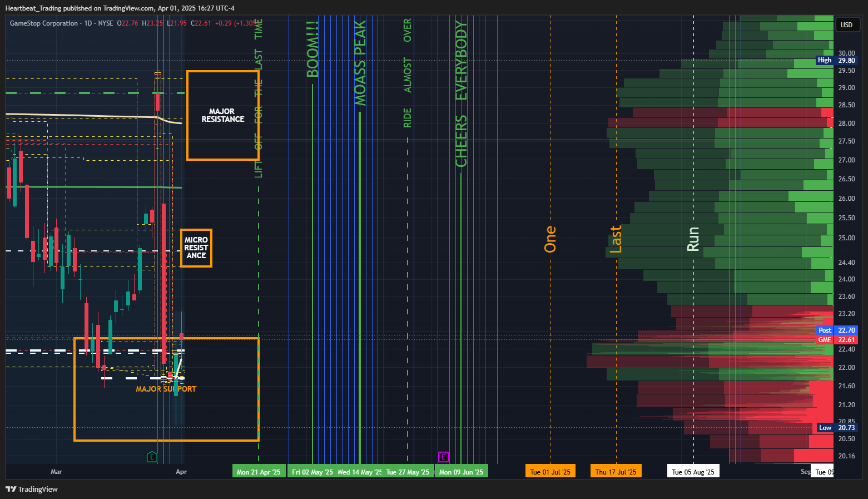
Task: Click the Mar month label on time axis
Action: tap(56, 471)
